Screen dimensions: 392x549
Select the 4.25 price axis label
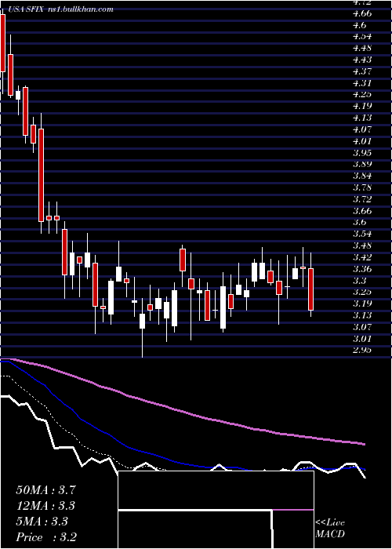361,95
